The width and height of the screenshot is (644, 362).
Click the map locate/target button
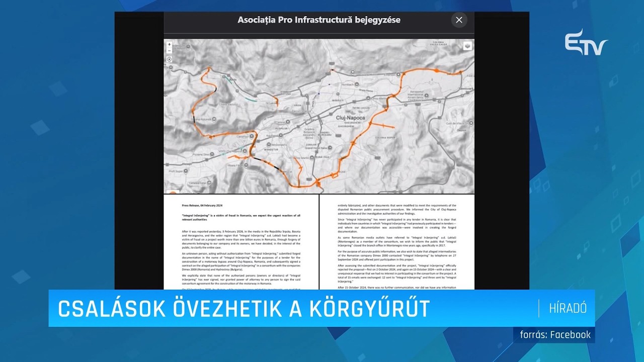pos(169,59)
